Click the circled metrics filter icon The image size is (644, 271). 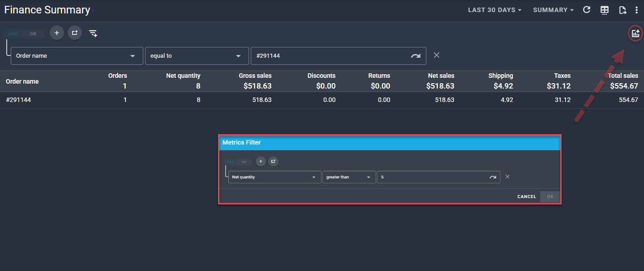pos(635,33)
